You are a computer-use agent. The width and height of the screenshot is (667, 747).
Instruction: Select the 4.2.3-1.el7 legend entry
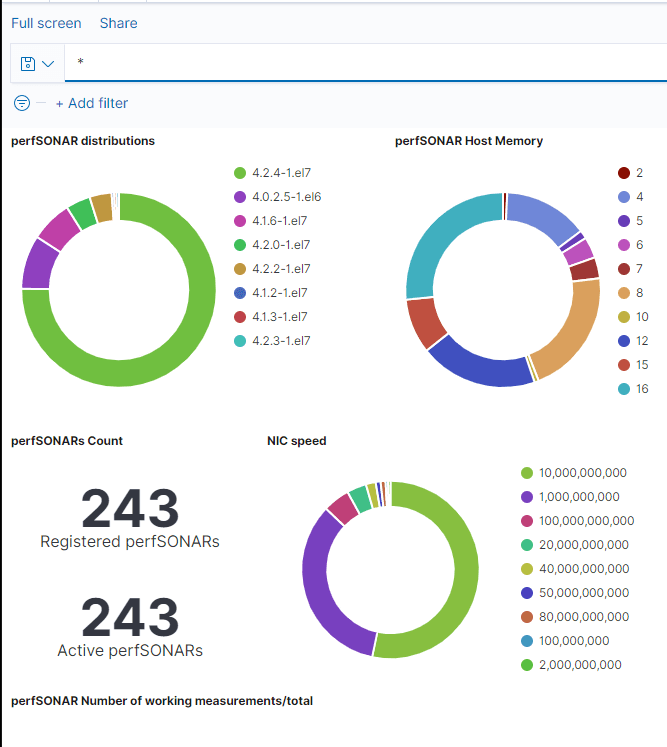(272, 341)
